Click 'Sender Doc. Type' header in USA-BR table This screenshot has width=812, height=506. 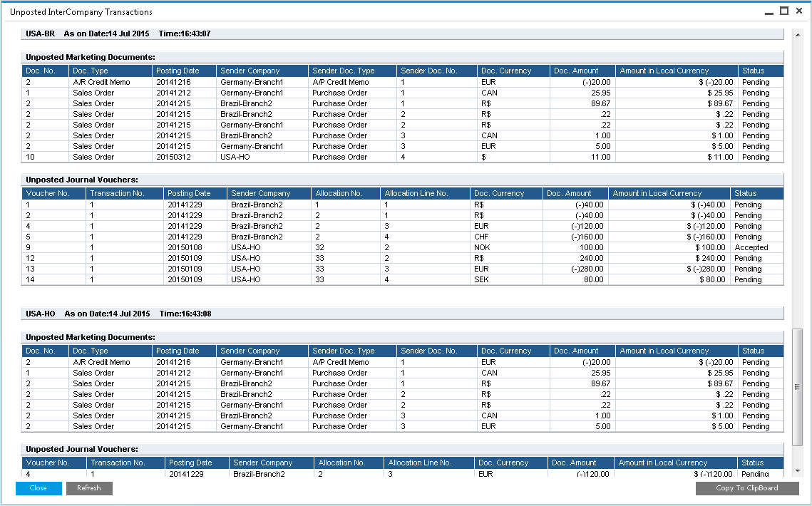pyautogui.click(x=352, y=71)
